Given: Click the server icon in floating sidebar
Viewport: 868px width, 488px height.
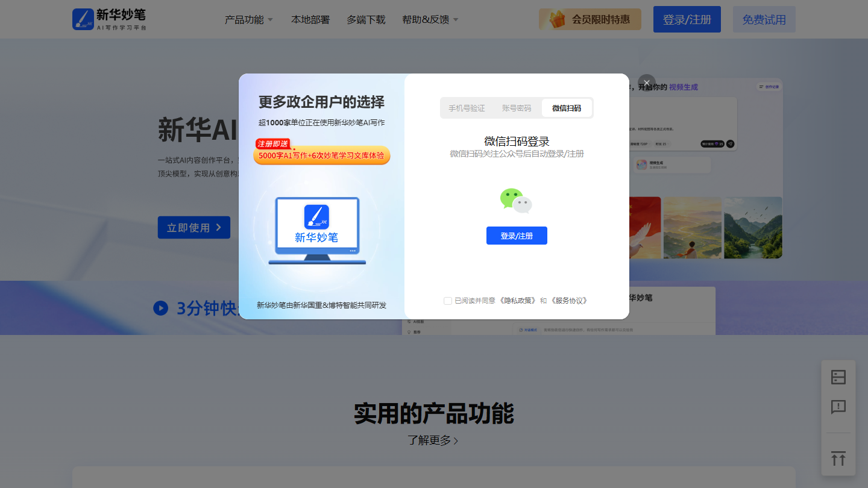Looking at the screenshot, I should [x=838, y=377].
